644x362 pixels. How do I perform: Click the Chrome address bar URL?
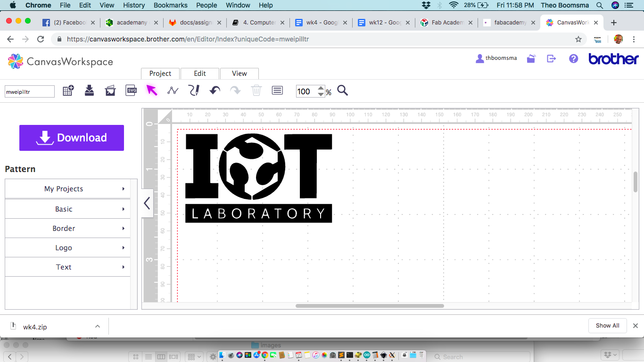[188, 39]
